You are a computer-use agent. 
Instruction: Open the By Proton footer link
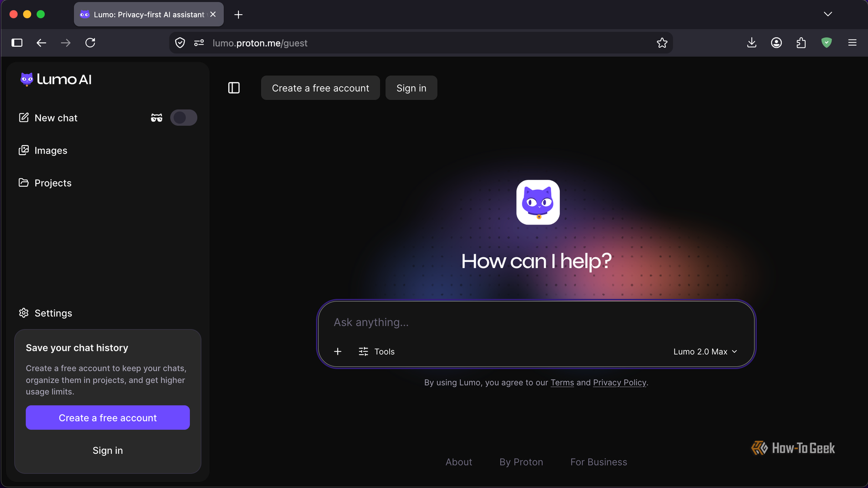tap(521, 462)
